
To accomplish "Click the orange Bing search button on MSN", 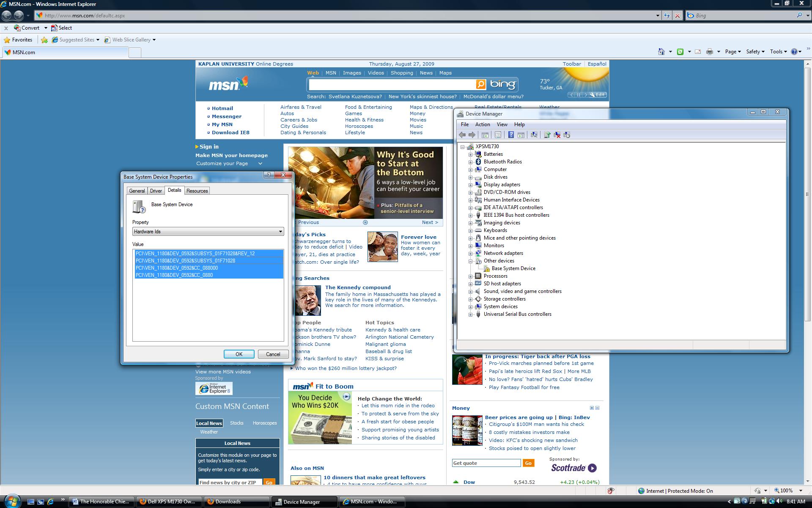I will [x=481, y=84].
